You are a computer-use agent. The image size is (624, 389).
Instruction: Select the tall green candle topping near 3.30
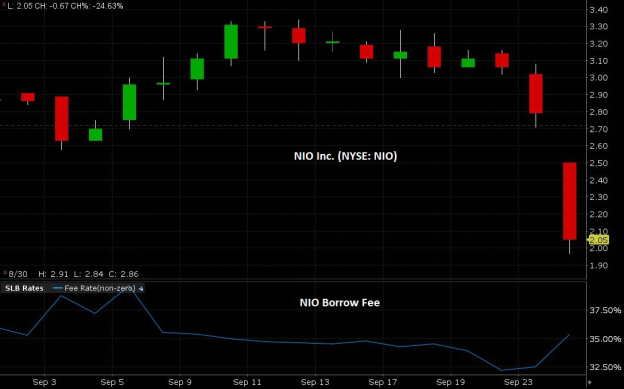pos(231,41)
